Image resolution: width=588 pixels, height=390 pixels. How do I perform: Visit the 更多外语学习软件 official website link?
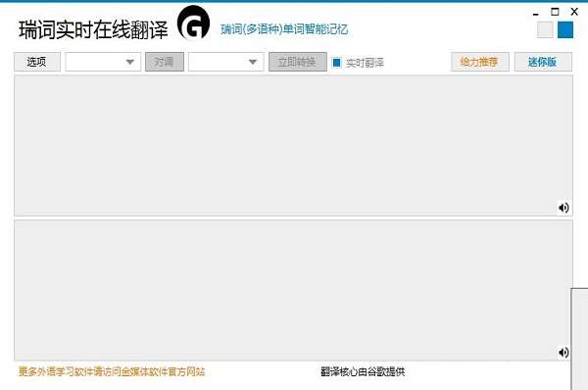pyautogui.click(x=112, y=371)
